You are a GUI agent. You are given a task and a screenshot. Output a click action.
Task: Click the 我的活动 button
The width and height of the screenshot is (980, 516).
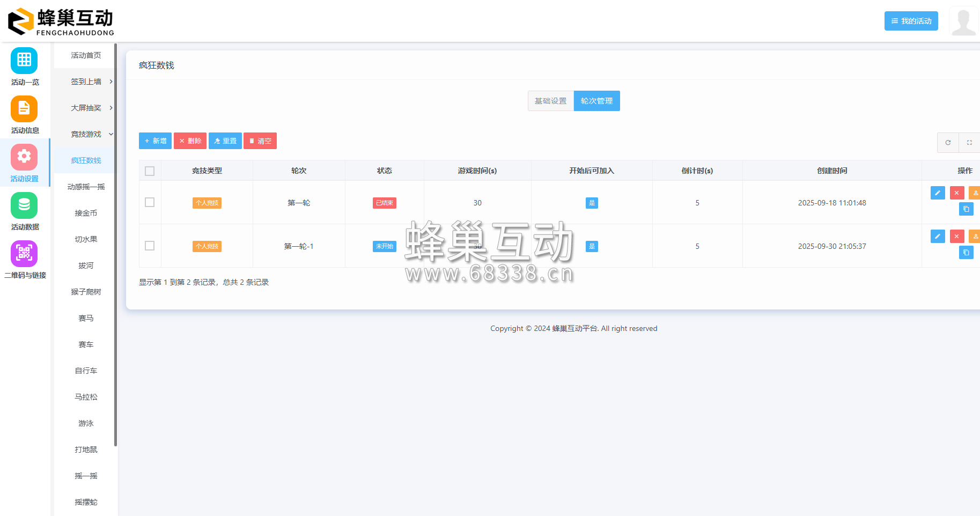coord(911,21)
